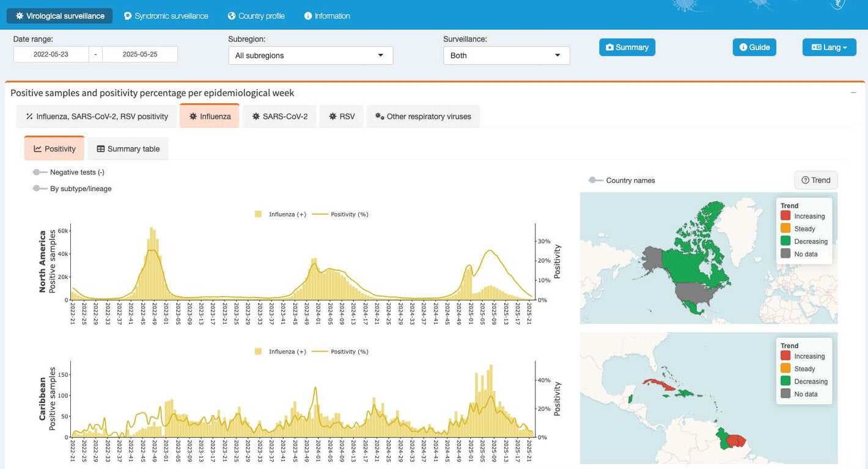Click the Other respiratory viruses icon

[379, 116]
